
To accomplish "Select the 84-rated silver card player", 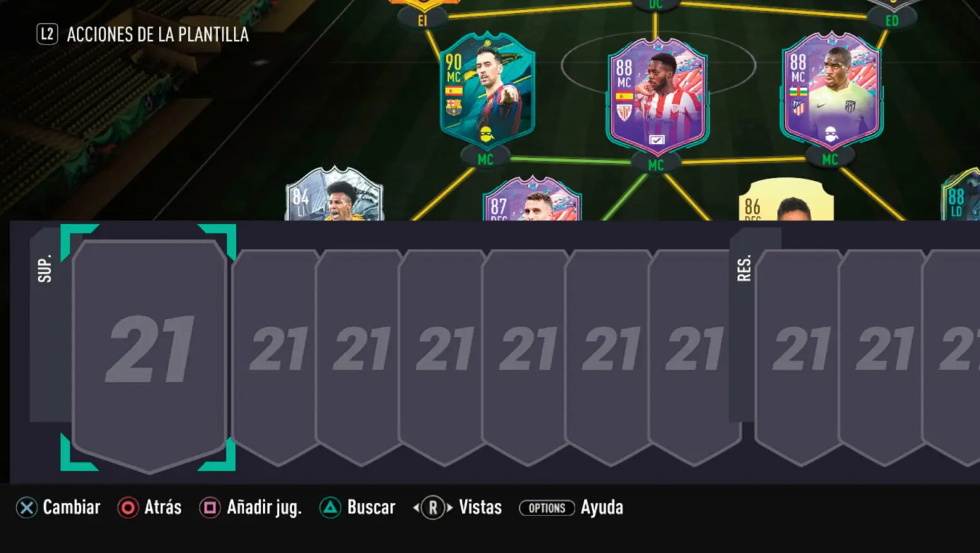I will (334, 194).
